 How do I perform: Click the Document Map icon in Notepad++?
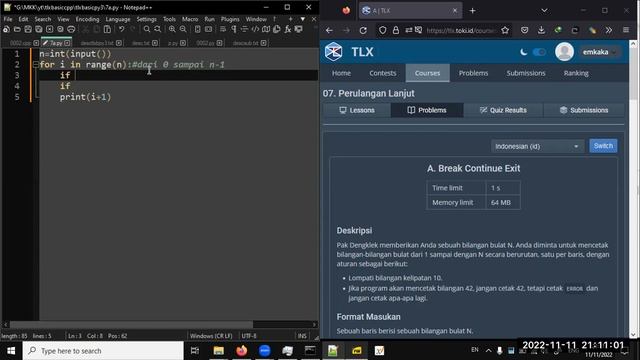266,29
